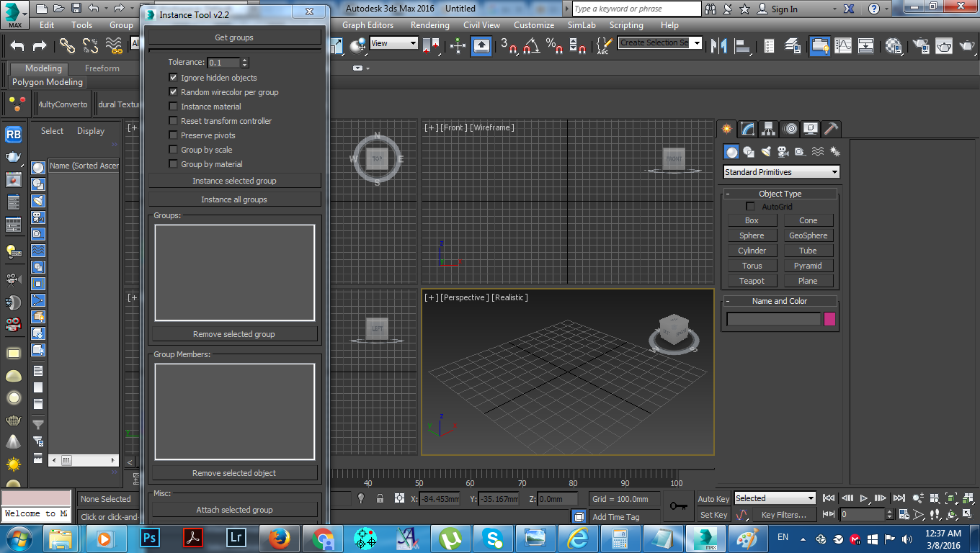Click the Bind to Space Warp icon

(x=114, y=45)
